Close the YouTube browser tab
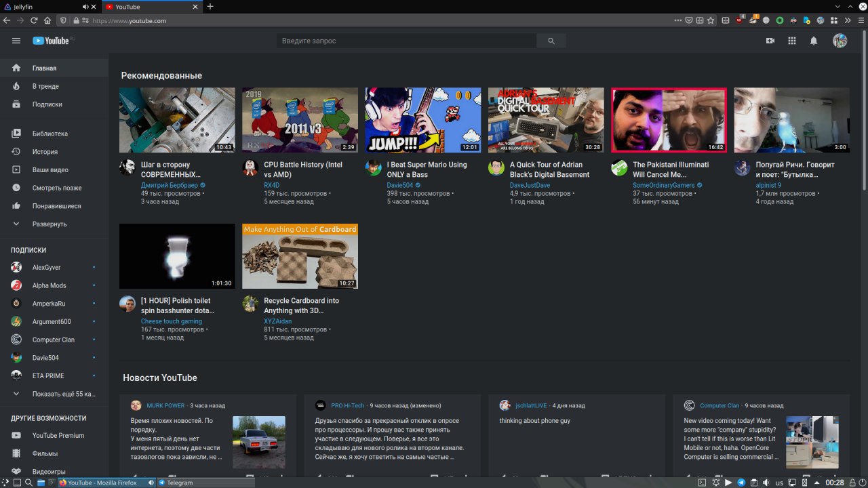Screen dimensions: 868x488 click(196, 7)
